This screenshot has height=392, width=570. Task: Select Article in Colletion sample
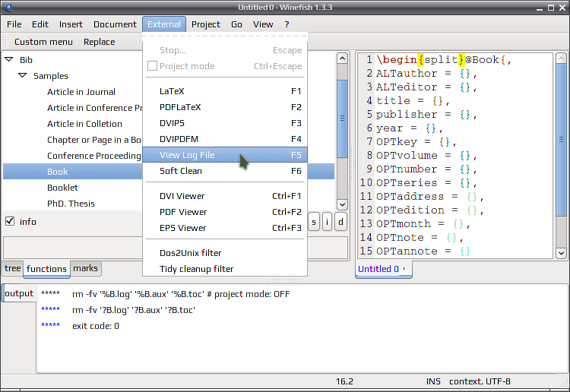pyautogui.click(x=84, y=124)
